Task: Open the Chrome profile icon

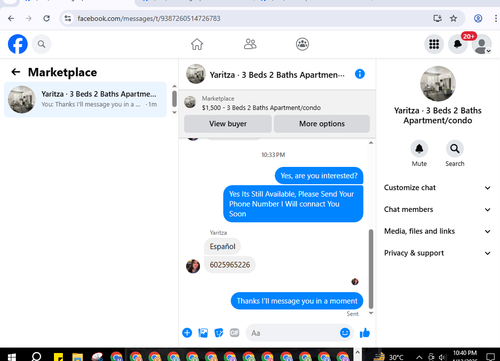Action: 478,18
